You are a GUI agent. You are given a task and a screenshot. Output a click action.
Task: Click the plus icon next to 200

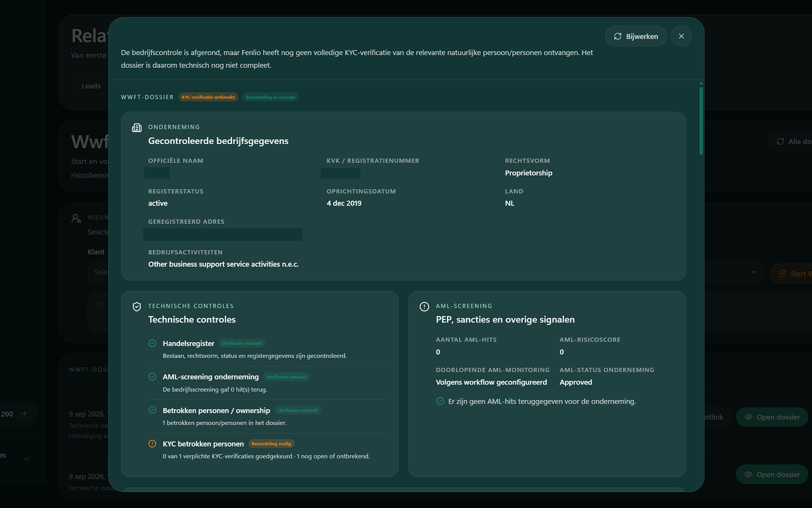coord(24,414)
